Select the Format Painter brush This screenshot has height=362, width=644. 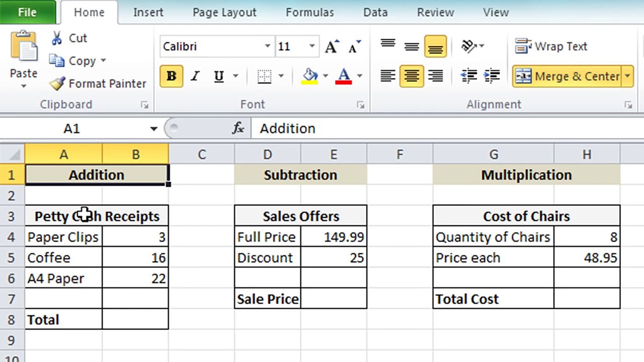point(57,83)
